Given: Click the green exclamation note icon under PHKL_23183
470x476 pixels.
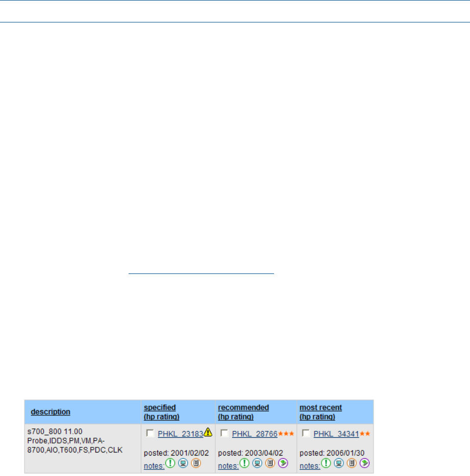Looking at the screenshot, I should pyautogui.click(x=170, y=463).
